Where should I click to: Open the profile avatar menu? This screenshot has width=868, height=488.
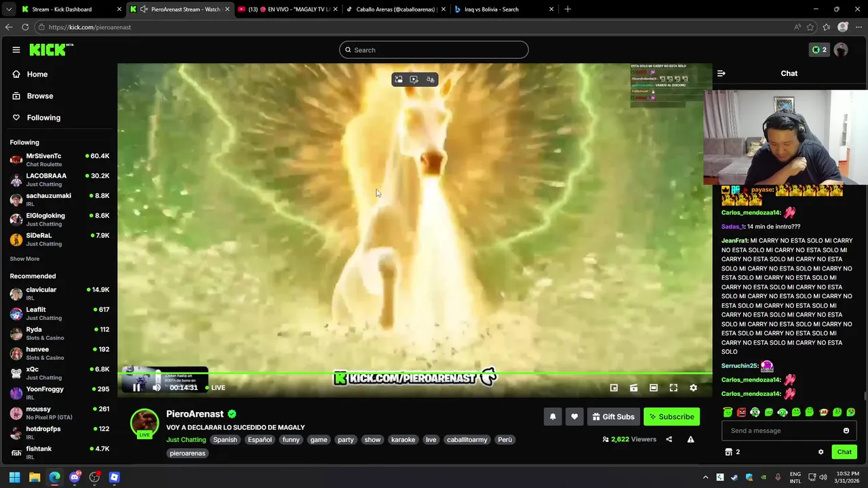841,49
